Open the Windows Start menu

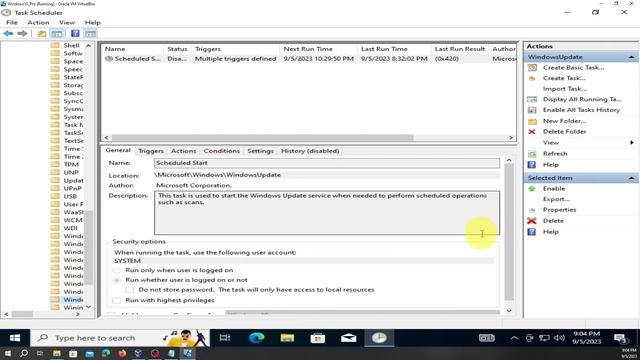(x=15, y=338)
